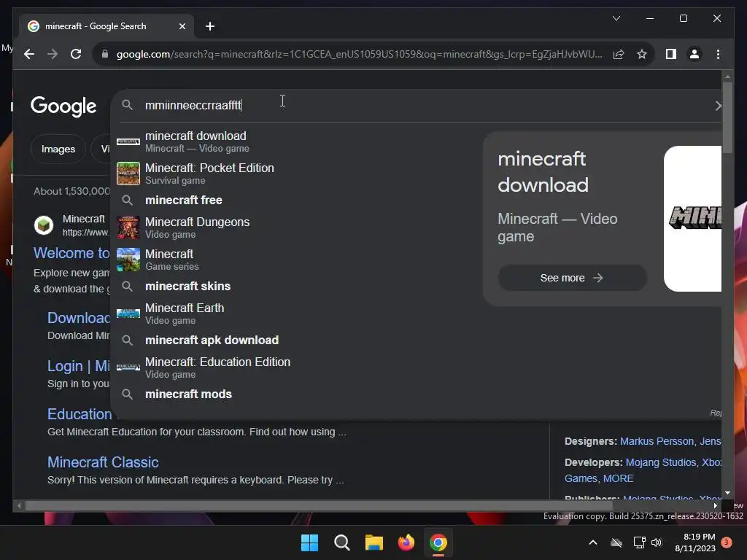The image size is (747, 560).
Task: Bookmark this page with the star icon
Action: pyautogui.click(x=642, y=54)
